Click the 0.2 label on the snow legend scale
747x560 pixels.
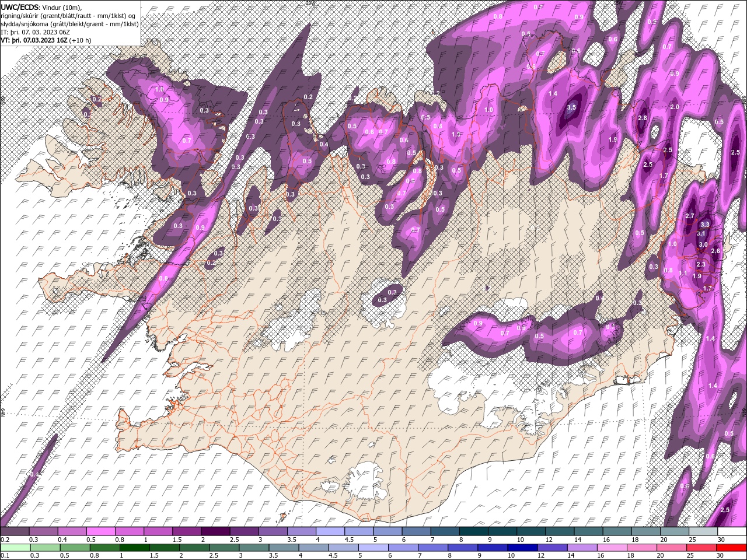(5, 540)
